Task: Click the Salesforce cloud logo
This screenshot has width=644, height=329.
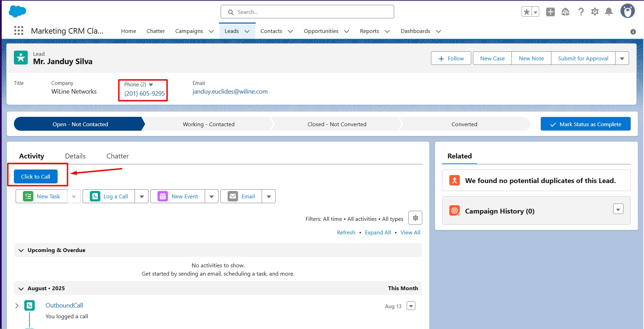Action: (x=17, y=11)
